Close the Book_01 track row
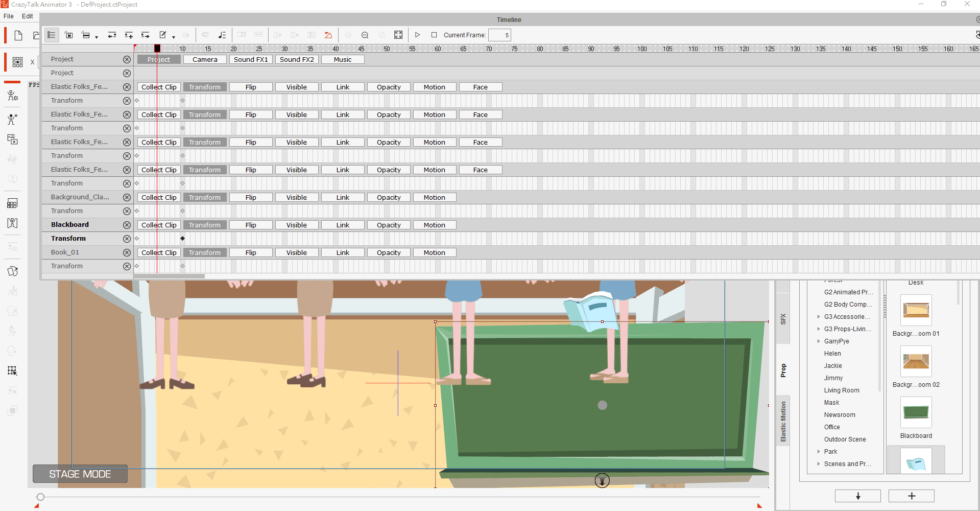The width and height of the screenshot is (980, 511). coord(127,252)
